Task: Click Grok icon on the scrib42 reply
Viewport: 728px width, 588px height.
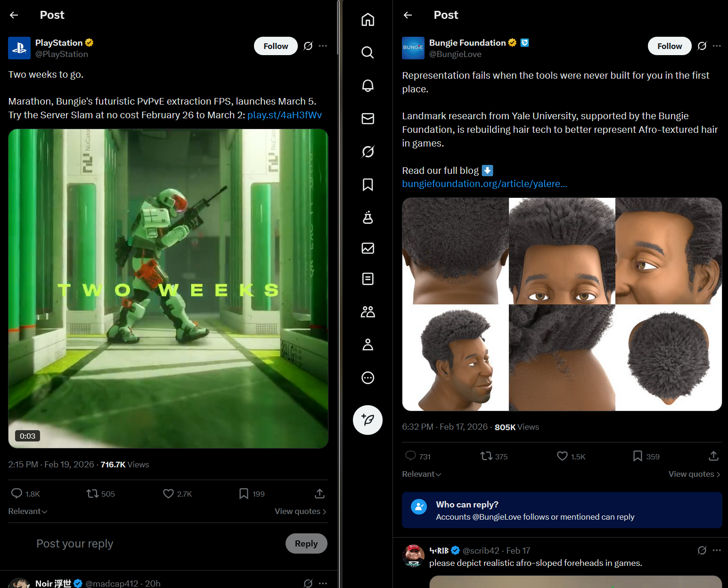Action: (702, 550)
